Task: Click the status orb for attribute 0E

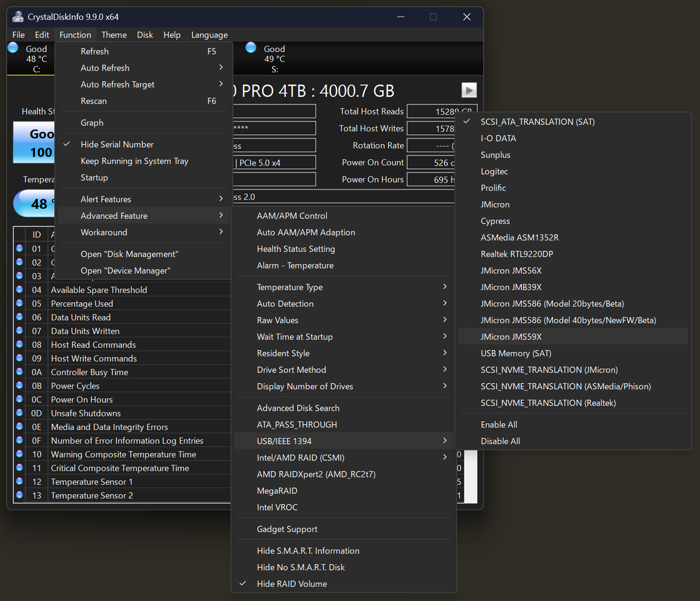Action: click(x=19, y=427)
